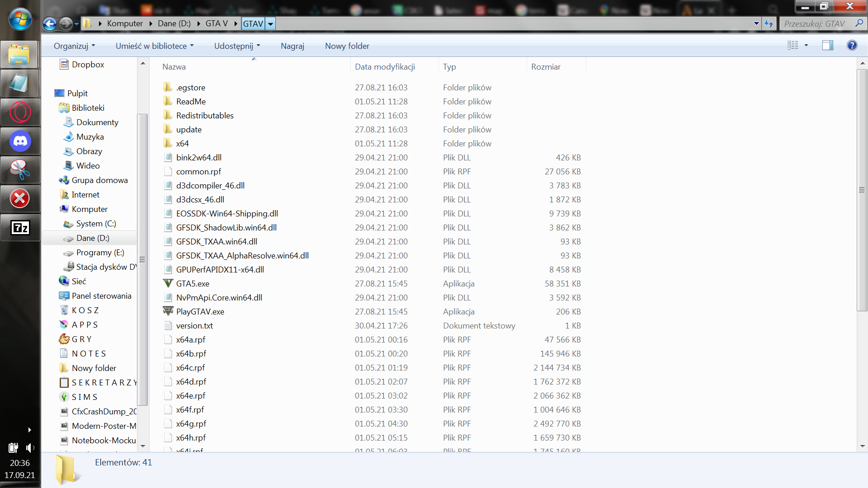Select the GFSDK_TXAA_AlphaResolve.win64.dll file
The width and height of the screenshot is (868, 488).
pos(242,255)
